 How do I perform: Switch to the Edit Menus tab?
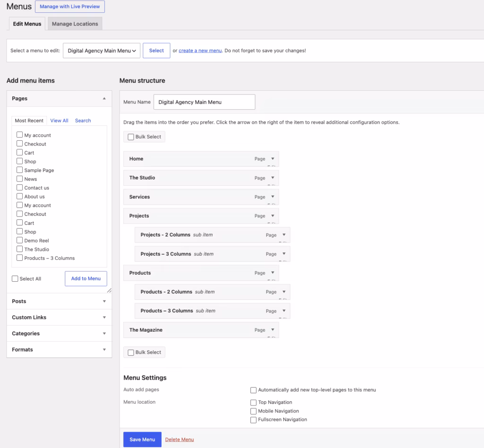click(27, 24)
